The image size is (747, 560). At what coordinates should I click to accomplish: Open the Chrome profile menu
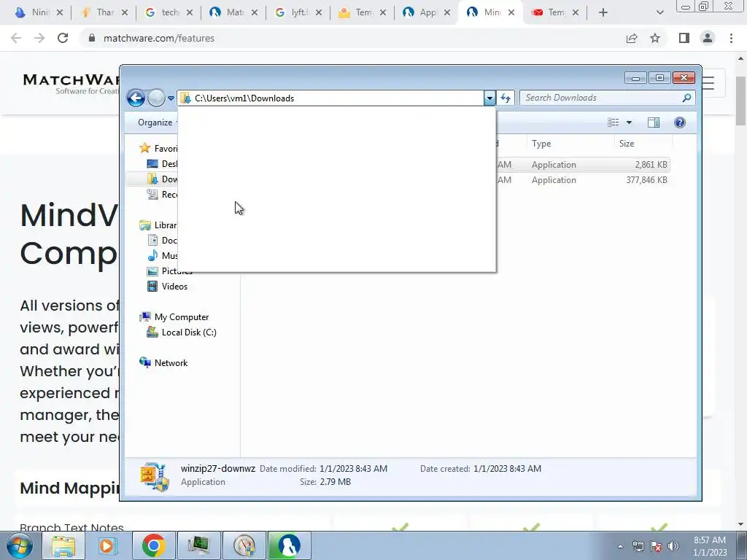point(708,38)
